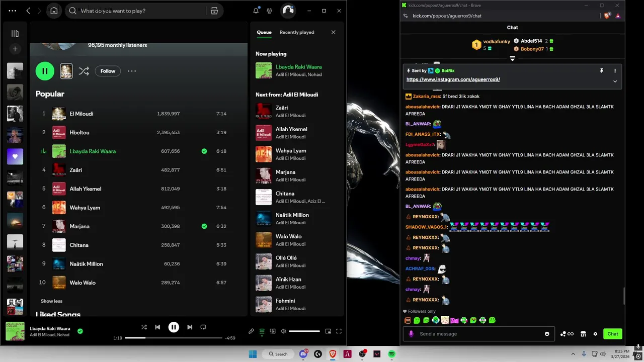Open Discord from taskbar

pos(303,354)
